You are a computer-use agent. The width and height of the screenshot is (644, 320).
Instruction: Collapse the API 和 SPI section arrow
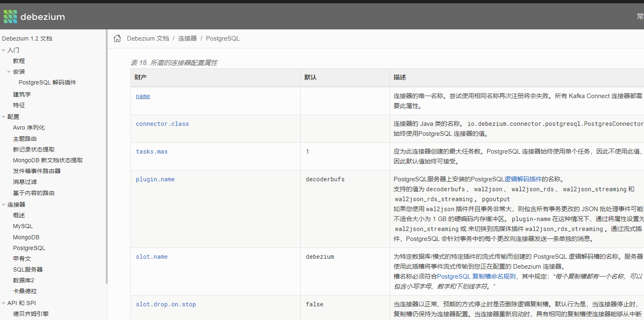coord(4,303)
